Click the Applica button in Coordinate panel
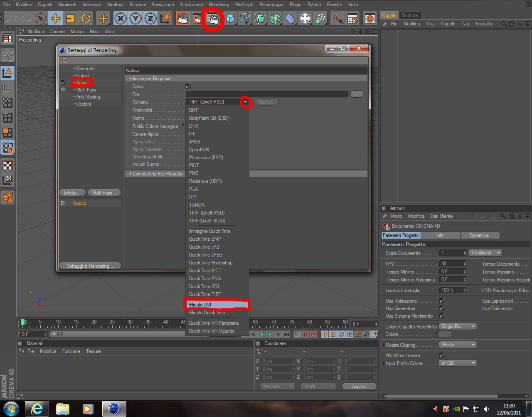Image resolution: width=532 pixels, height=417 pixels. [359, 386]
